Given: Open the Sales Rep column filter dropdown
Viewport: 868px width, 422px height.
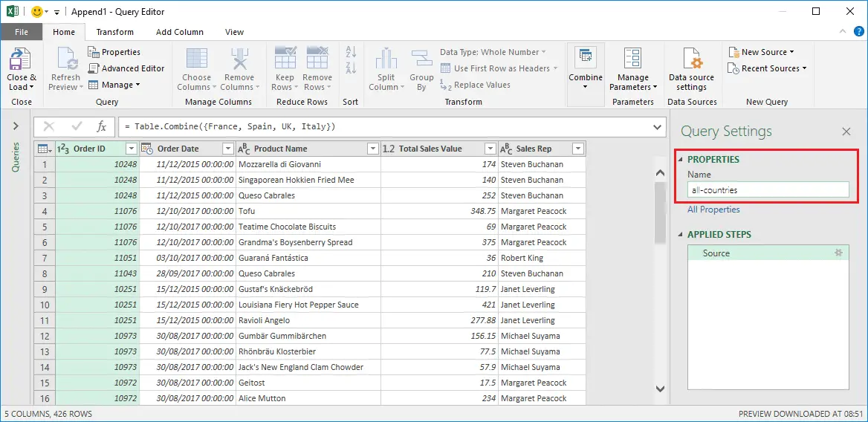Looking at the screenshot, I should click(577, 149).
